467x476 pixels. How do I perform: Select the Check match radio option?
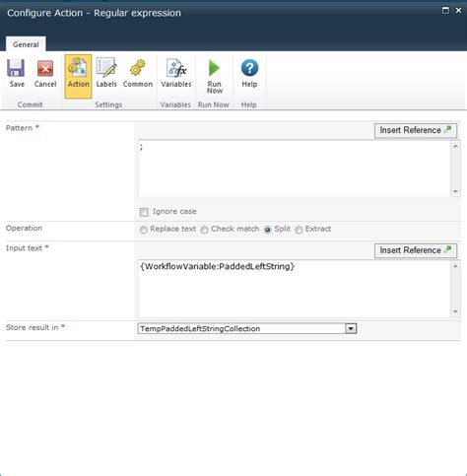[204, 230]
